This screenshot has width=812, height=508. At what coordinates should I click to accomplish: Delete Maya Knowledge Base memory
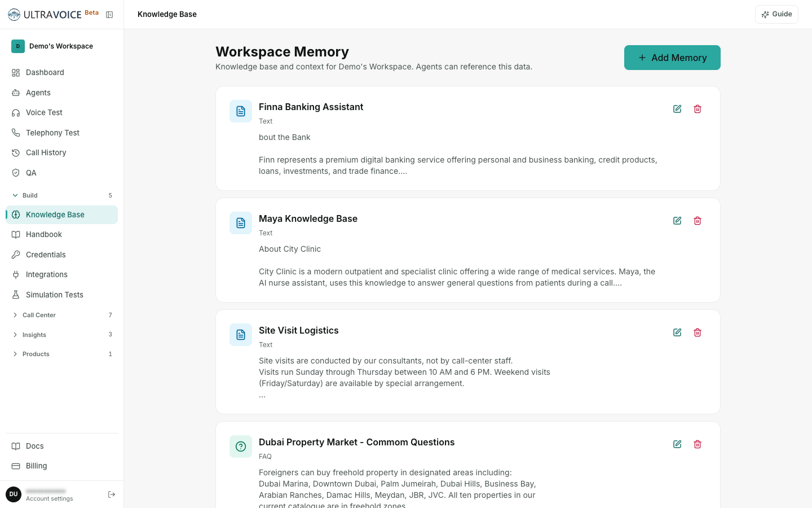(x=698, y=221)
